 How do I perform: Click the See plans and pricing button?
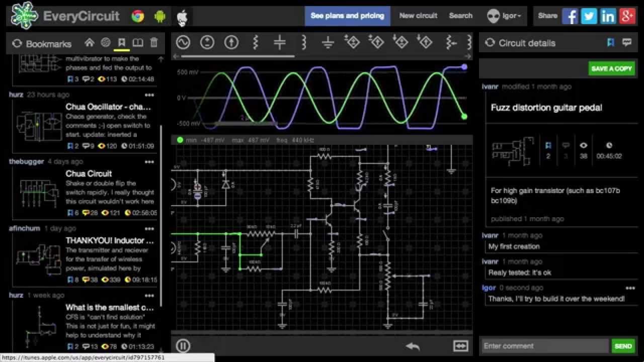(347, 16)
